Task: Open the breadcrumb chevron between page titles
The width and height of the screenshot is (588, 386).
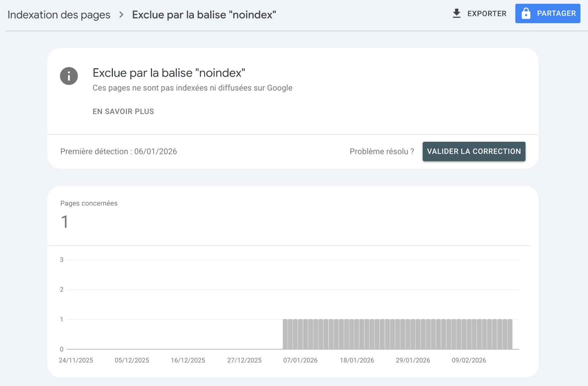Action: tap(121, 15)
